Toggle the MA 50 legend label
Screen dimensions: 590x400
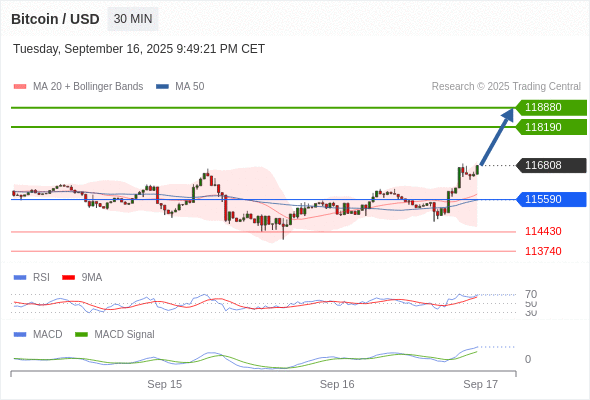point(190,87)
